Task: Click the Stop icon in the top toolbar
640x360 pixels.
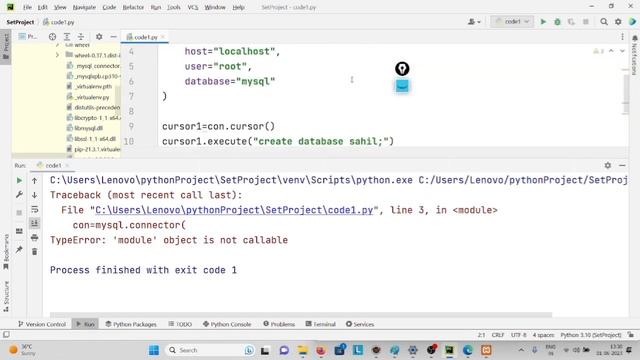Action: (x=586, y=22)
